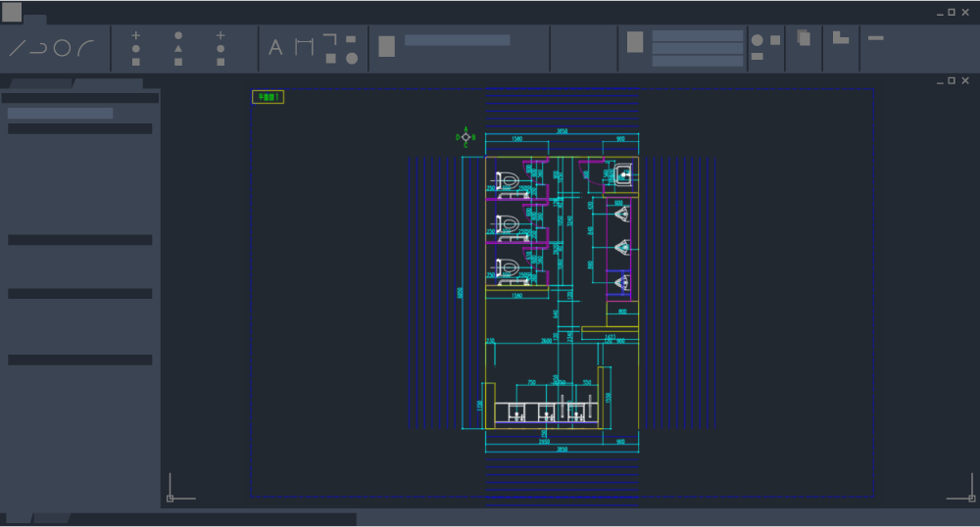The image size is (980, 527).
Task: Select the Line drawing tool
Action: (17, 48)
